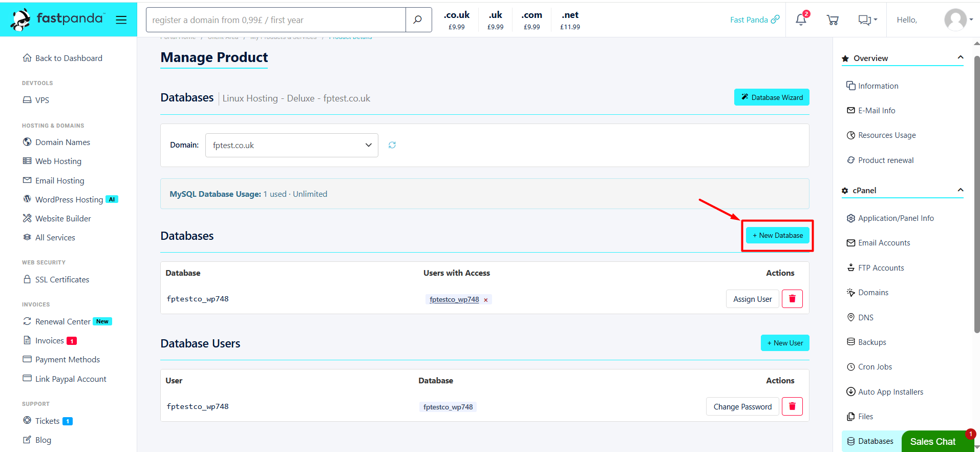Select fptest.co.uk domain dropdown
980x452 pixels.
(x=292, y=145)
